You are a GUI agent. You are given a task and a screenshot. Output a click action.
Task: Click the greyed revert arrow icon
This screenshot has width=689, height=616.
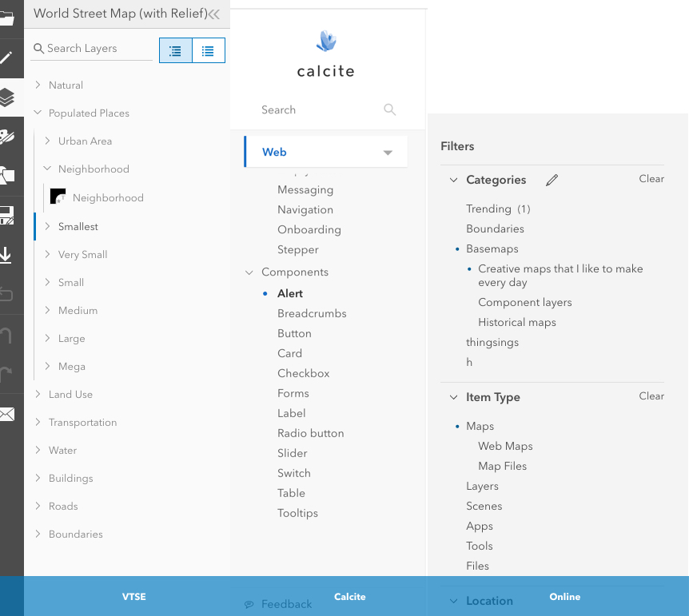click(x=6, y=294)
